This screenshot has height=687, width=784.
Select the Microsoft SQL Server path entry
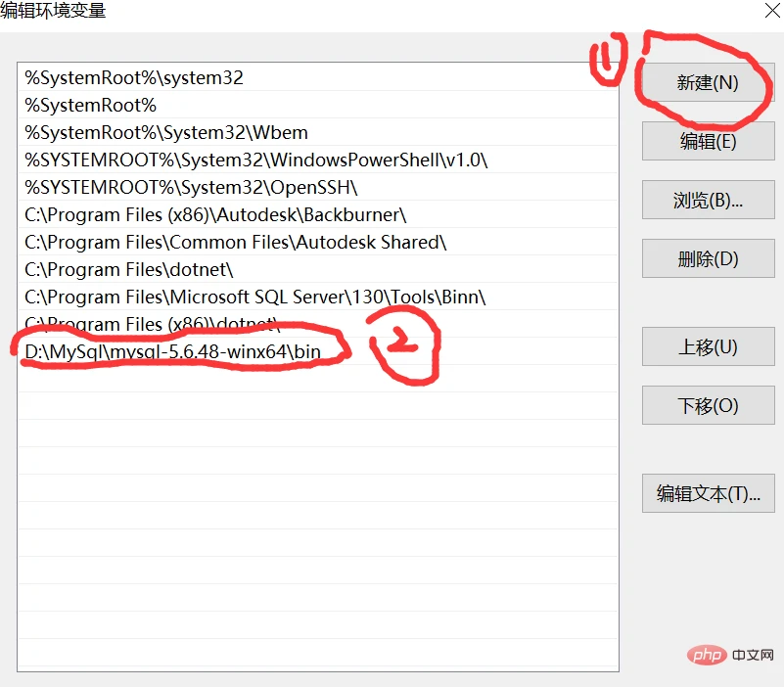coord(318,297)
